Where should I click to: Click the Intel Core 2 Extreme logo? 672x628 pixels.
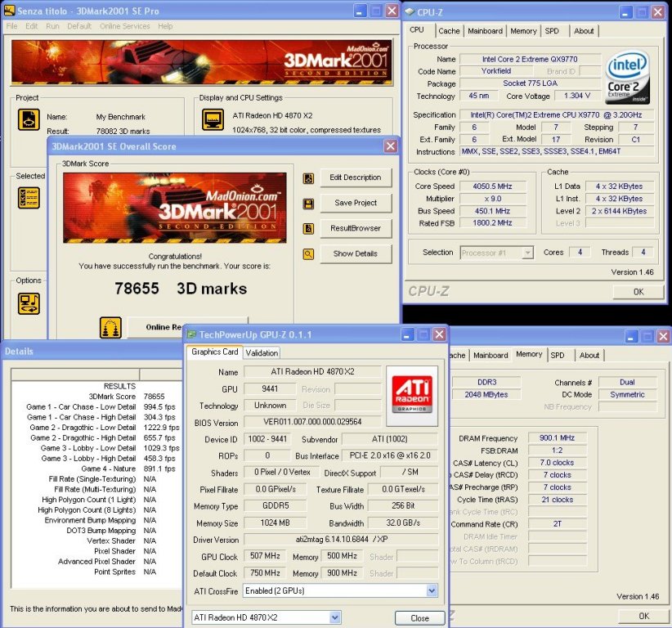click(x=627, y=78)
